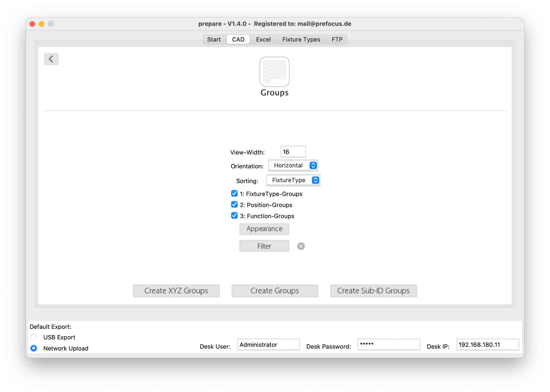This screenshot has height=392, width=550.
Task: Open the Orientation Horizontal dropdown
Action: click(293, 165)
